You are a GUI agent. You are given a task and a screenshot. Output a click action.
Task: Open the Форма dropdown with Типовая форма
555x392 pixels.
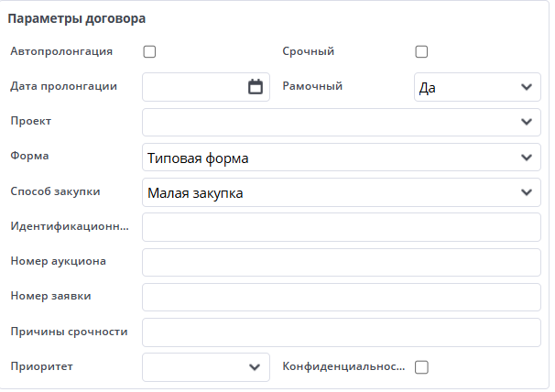click(341, 158)
